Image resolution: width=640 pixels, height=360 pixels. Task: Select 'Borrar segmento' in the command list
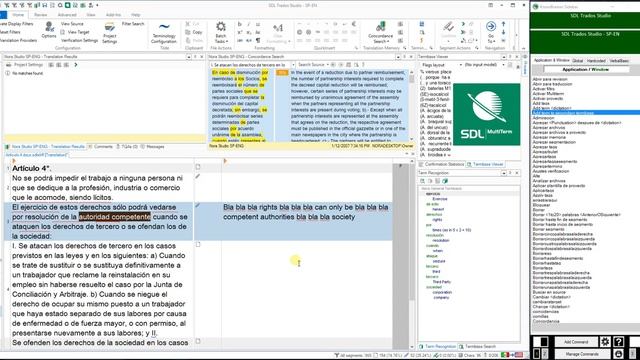point(548,229)
